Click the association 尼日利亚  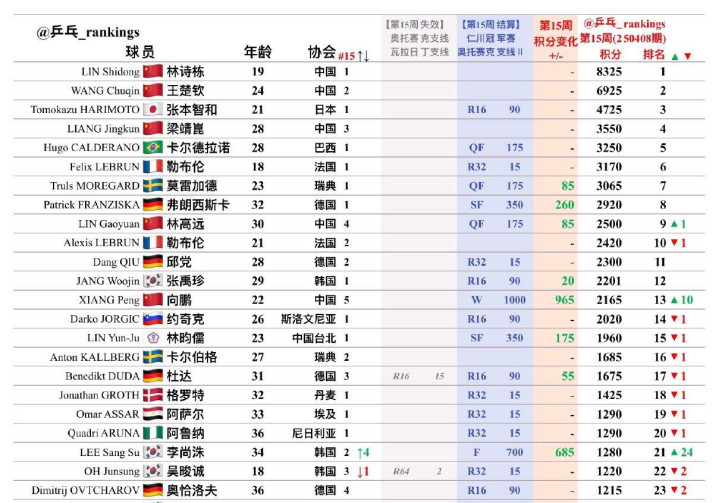(314, 433)
